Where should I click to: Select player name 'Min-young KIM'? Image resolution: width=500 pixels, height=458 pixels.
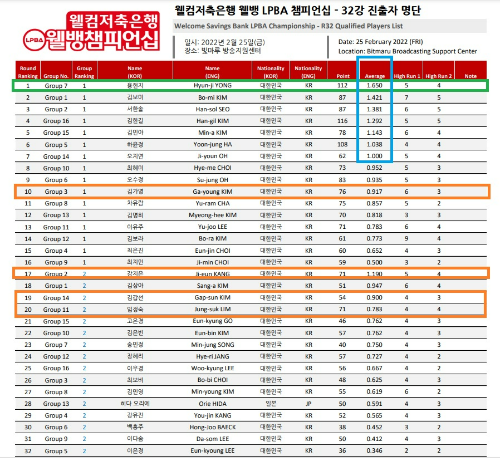point(212,392)
